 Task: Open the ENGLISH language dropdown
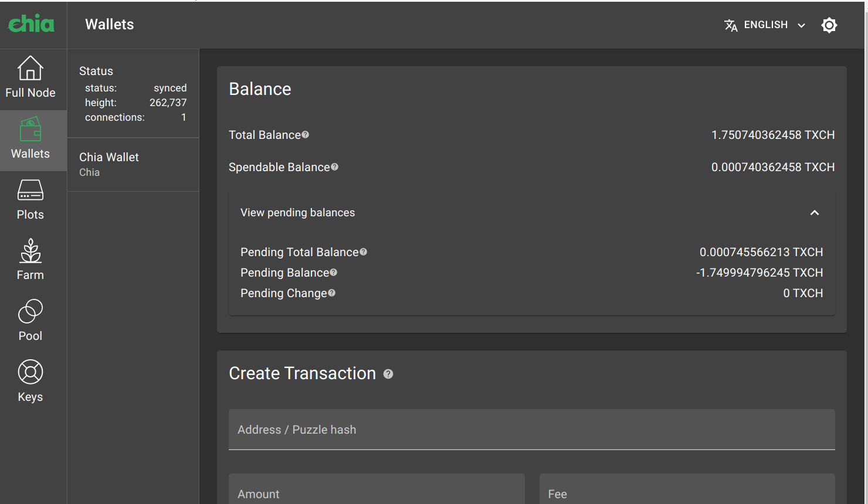click(764, 25)
